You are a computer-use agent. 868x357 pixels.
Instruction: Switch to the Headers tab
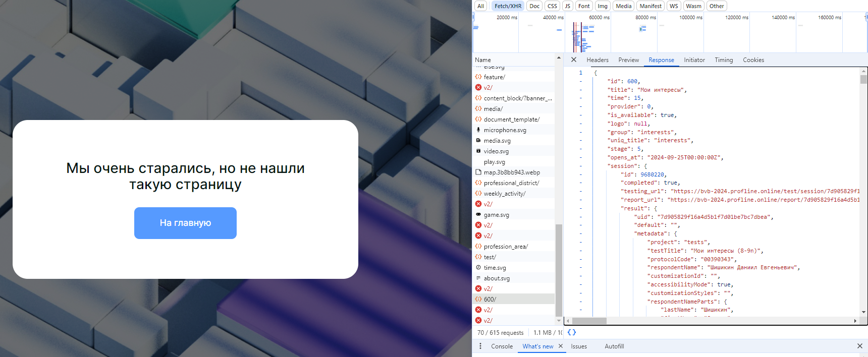(598, 60)
